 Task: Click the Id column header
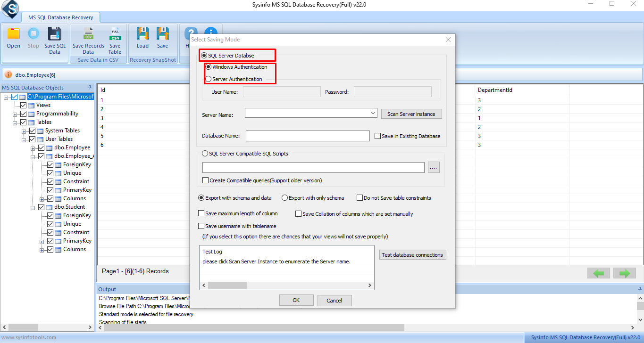click(x=102, y=90)
